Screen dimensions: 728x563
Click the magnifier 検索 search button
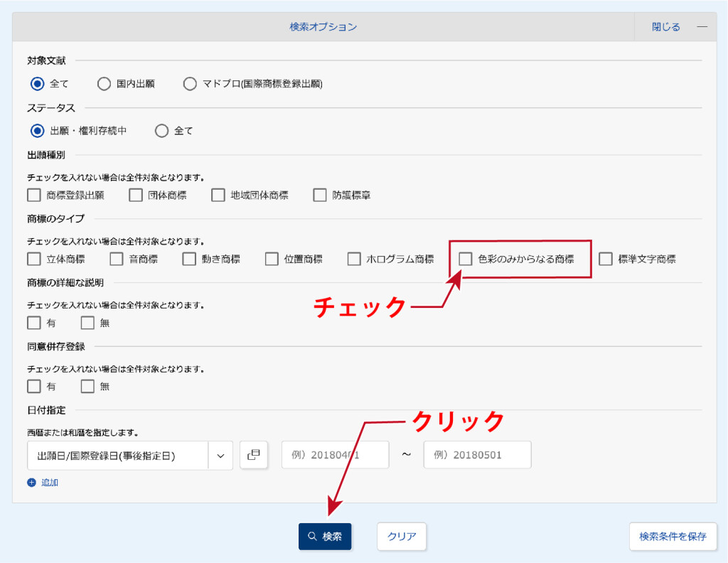[325, 537]
